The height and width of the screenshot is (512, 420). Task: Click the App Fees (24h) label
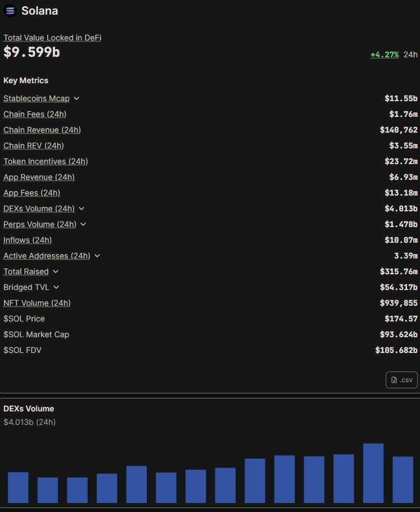[x=31, y=193]
